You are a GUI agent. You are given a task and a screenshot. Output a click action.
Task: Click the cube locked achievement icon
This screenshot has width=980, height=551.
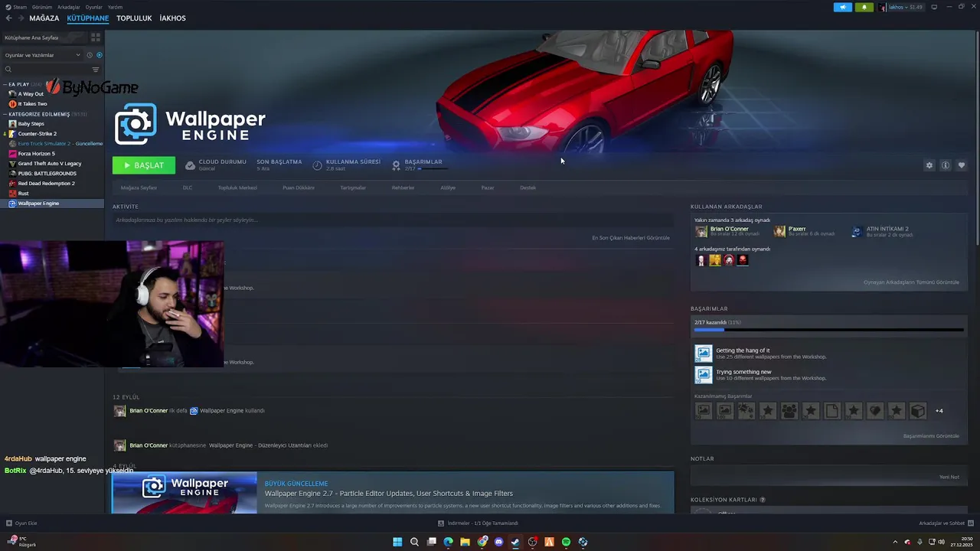click(x=918, y=411)
